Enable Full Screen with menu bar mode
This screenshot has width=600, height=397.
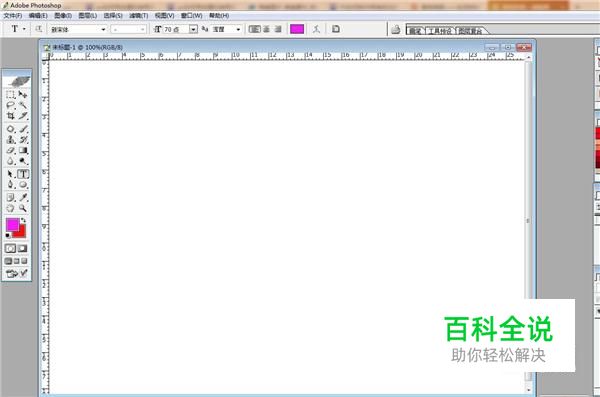click(16, 261)
